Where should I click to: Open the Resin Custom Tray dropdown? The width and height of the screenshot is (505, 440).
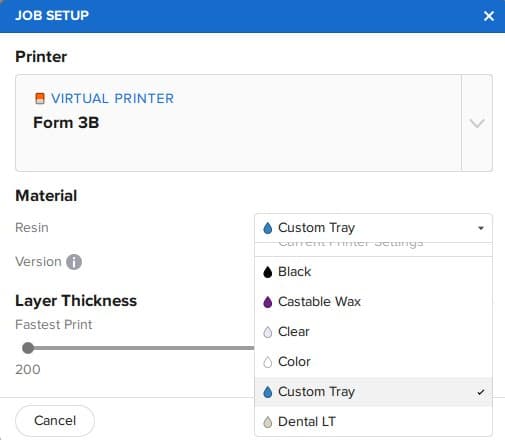(x=373, y=228)
